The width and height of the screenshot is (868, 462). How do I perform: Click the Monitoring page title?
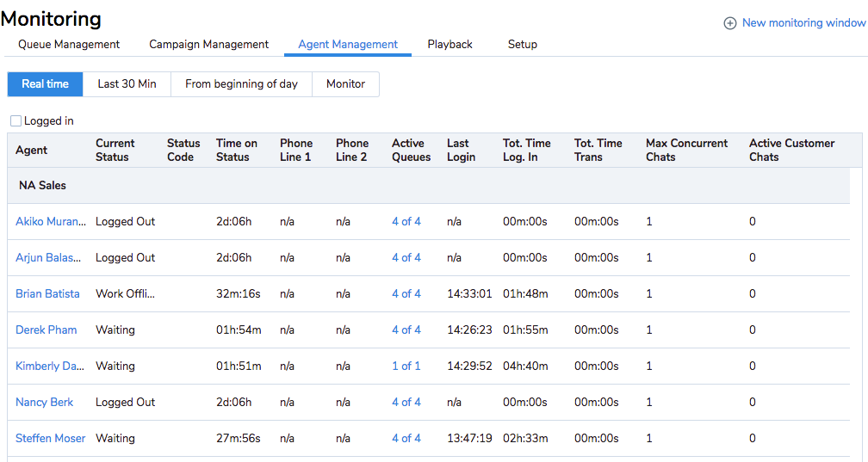[51, 19]
